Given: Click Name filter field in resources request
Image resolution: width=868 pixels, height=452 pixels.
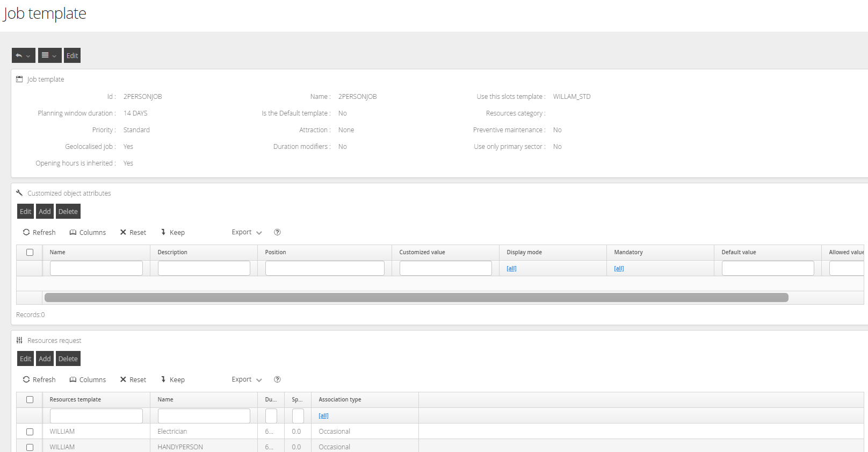Looking at the screenshot, I should point(204,415).
